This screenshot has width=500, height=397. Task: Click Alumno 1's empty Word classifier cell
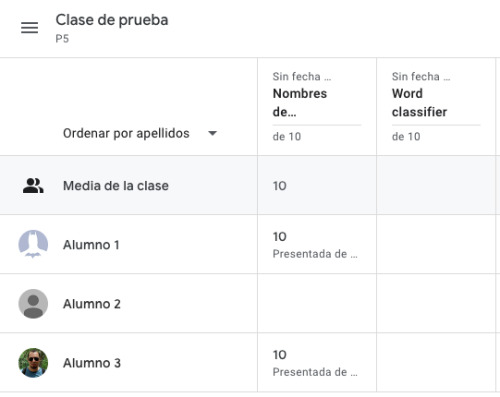click(436, 244)
